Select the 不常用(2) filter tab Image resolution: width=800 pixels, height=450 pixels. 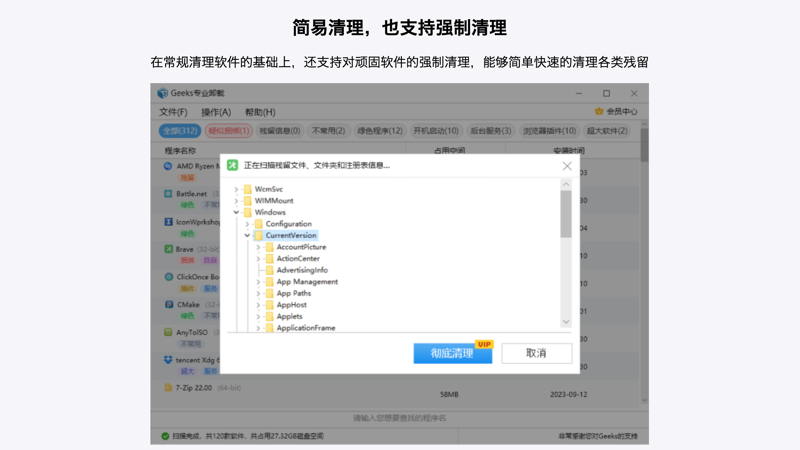click(x=328, y=131)
